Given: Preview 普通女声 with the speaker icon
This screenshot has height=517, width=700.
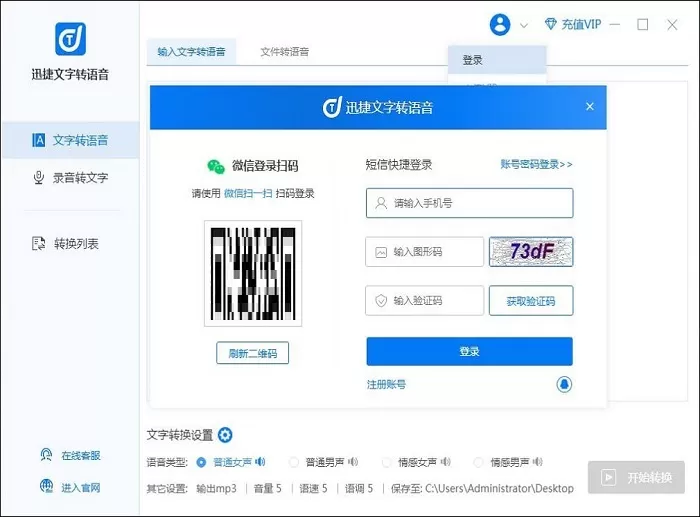Looking at the screenshot, I should 260,462.
